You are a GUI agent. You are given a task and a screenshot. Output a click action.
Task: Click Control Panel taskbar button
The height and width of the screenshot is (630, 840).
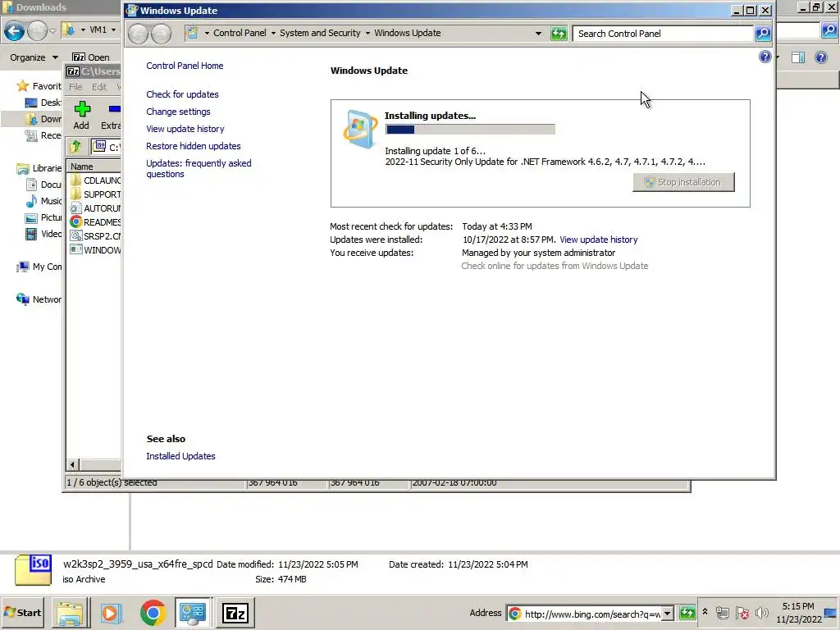pos(193,612)
